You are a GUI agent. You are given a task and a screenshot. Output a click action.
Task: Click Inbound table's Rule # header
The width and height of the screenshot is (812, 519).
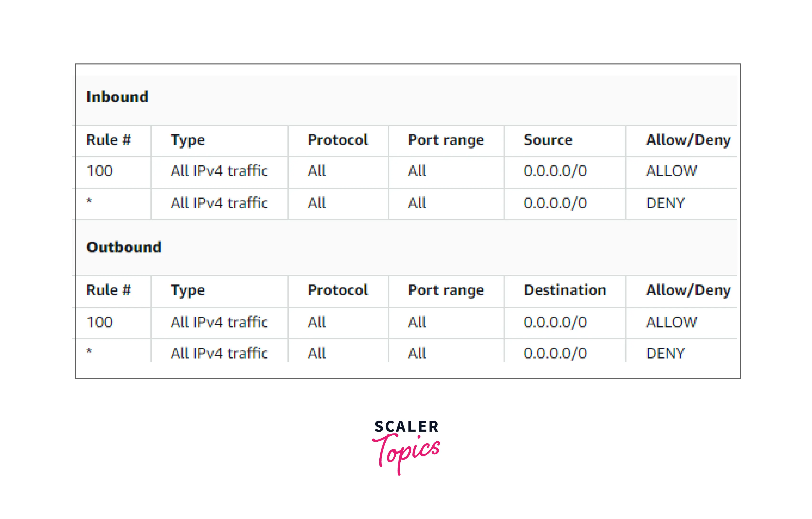pyautogui.click(x=108, y=140)
